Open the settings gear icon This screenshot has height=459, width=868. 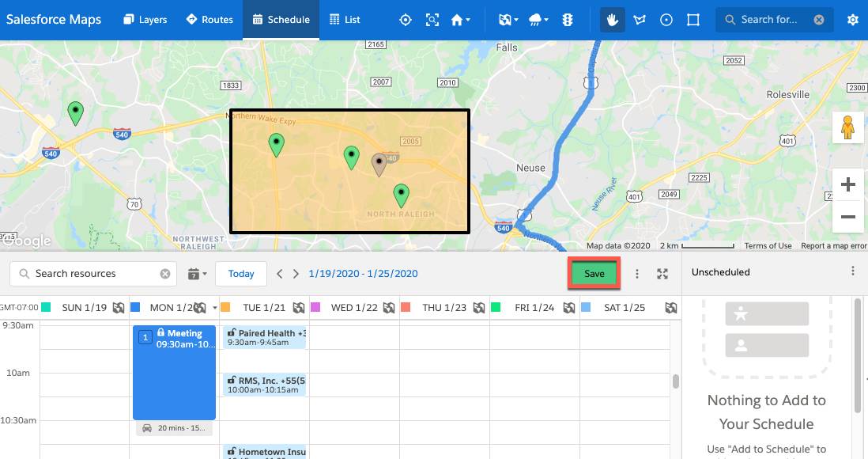coord(852,20)
